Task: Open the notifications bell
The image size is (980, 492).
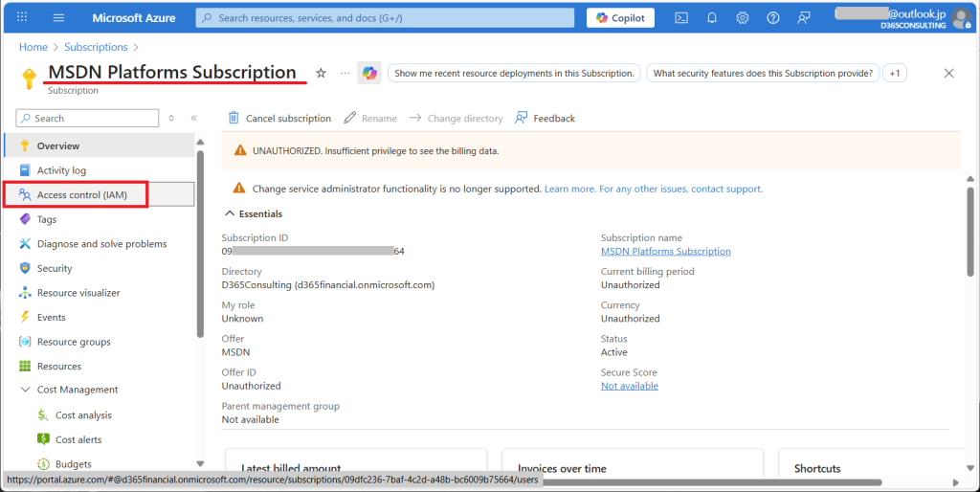Action: (712, 17)
